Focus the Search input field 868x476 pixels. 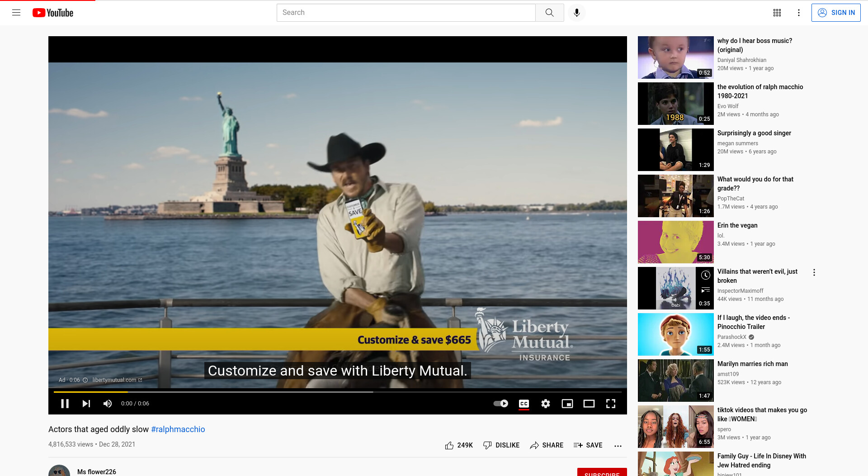(x=406, y=13)
